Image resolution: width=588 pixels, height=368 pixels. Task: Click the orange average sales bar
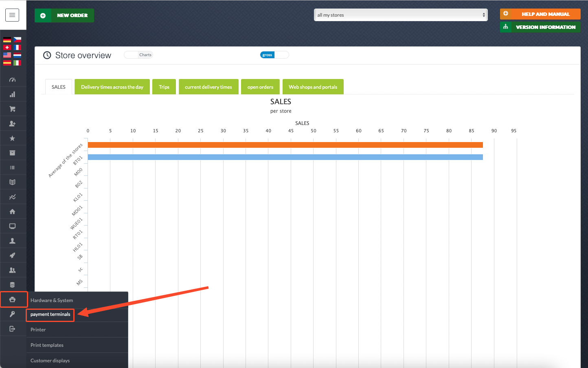pos(285,145)
